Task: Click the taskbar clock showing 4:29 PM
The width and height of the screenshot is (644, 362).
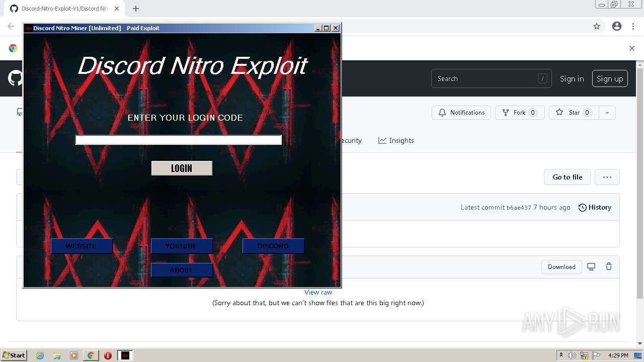Action: (x=618, y=355)
